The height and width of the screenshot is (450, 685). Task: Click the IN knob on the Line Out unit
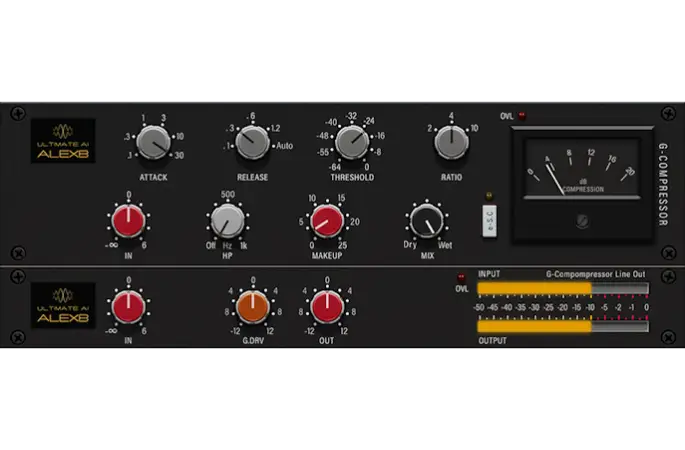tap(128, 307)
